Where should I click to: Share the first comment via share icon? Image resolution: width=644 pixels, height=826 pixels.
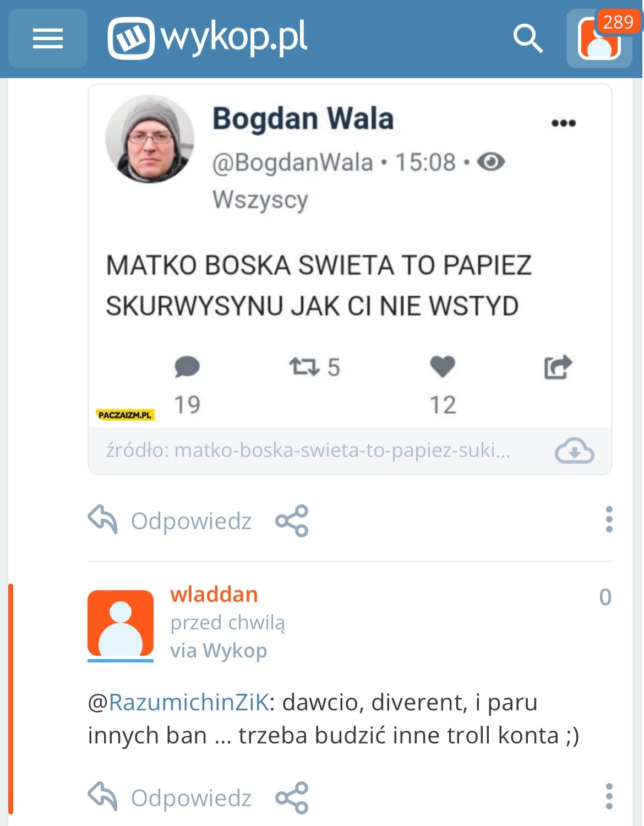(292, 521)
